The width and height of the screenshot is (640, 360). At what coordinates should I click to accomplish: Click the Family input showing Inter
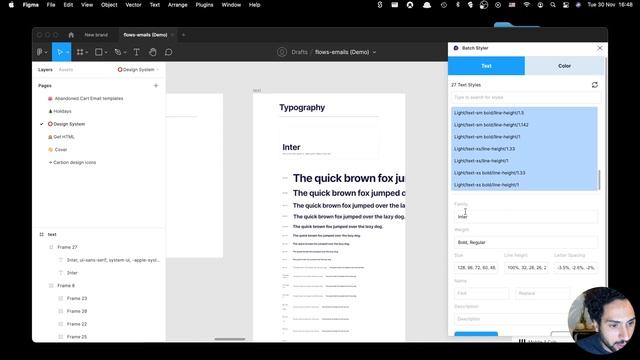[x=525, y=217]
